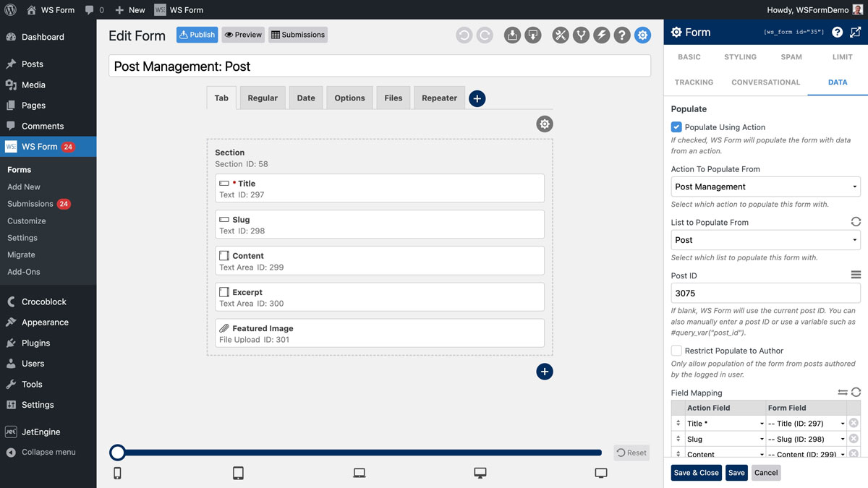Switch to the BASIC tab in the Form panel
The height and width of the screenshot is (488, 868).
pos(689,56)
